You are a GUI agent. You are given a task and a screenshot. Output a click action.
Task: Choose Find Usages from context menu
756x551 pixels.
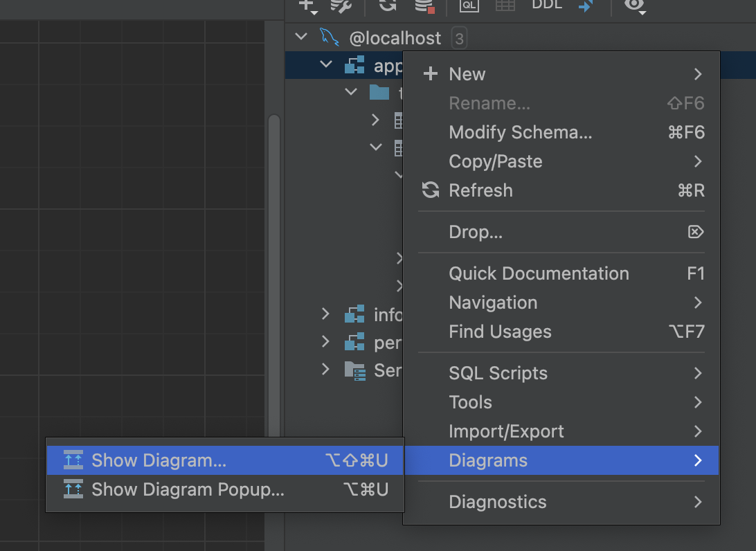561,332
